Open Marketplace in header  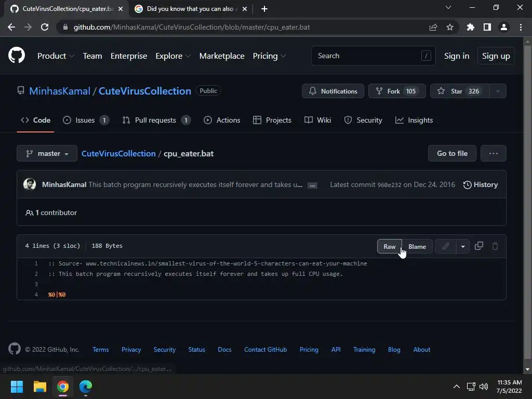222,56
